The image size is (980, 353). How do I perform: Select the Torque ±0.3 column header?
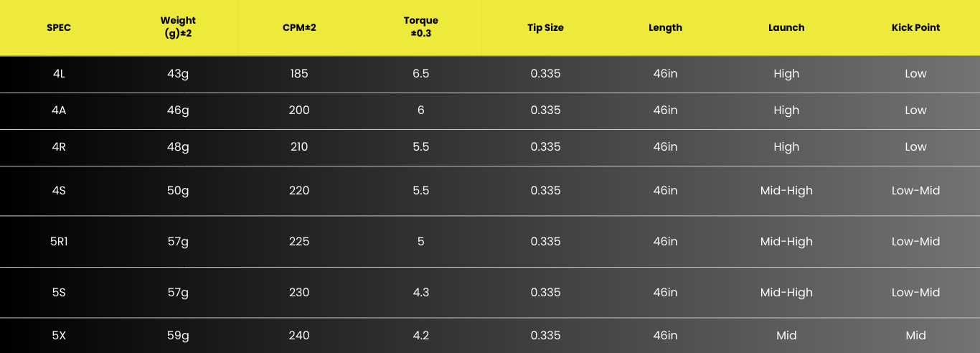click(420, 27)
